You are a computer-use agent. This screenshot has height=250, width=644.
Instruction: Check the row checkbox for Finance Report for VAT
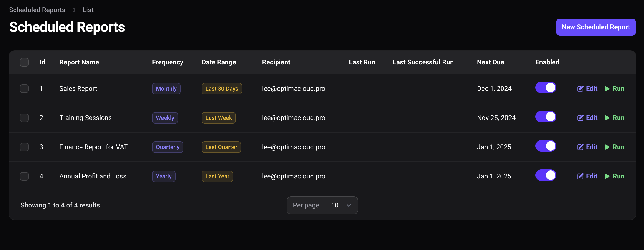click(24, 147)
